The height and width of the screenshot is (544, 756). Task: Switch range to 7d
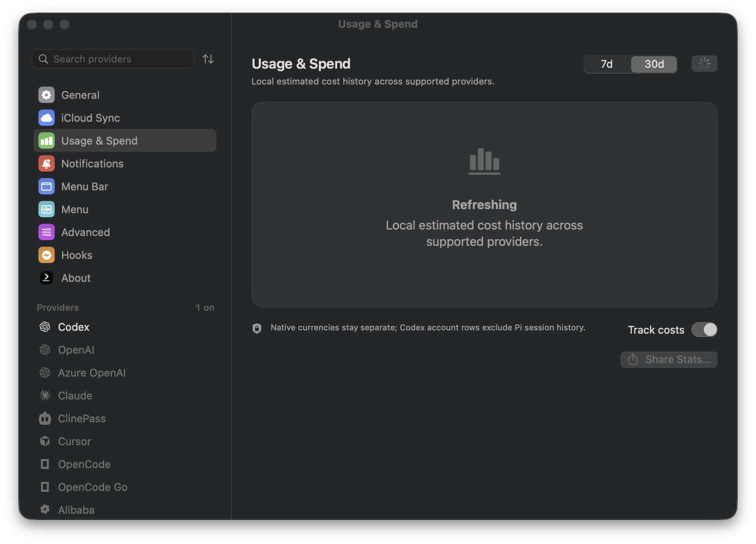[x=607, y=64]
